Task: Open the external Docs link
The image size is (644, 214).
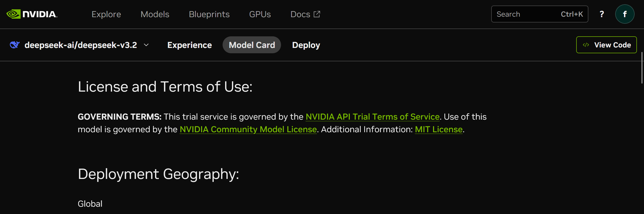Action: [305, 14]
